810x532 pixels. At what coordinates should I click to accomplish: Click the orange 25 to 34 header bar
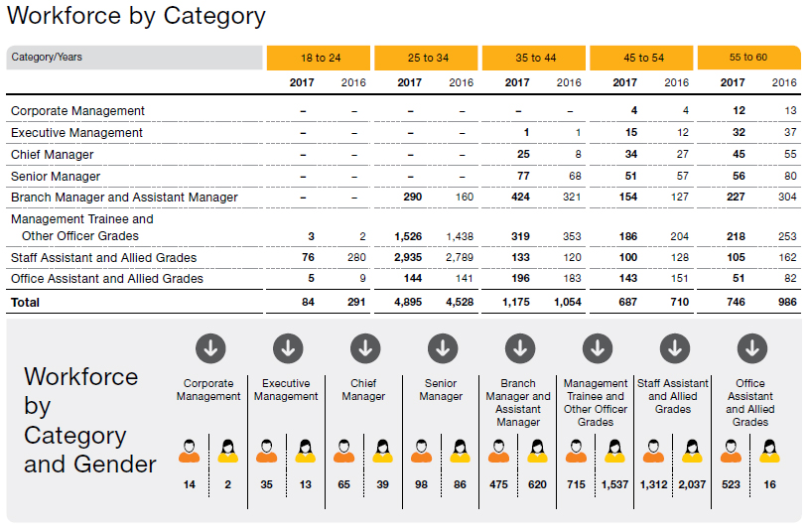point(427,58)
